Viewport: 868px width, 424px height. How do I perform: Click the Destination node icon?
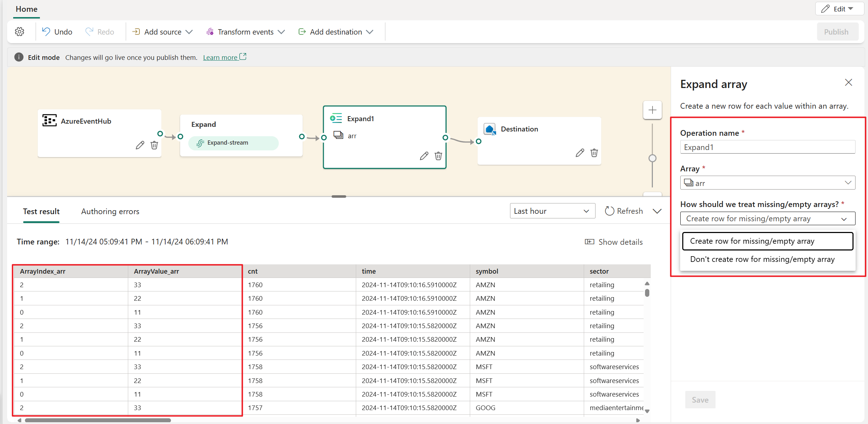[x=489, y=128]
